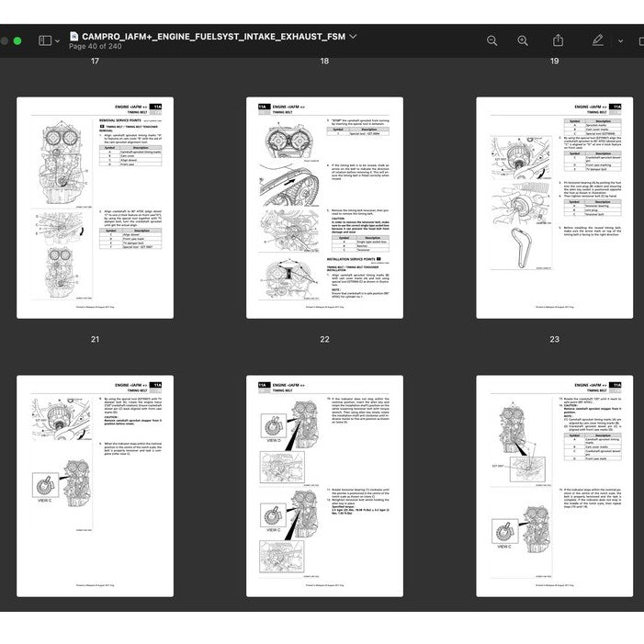Image resolution: width=644 pixels, height=644 pixels.
Task: Open the Share menu icon
Action: click(x=559, y=40)
